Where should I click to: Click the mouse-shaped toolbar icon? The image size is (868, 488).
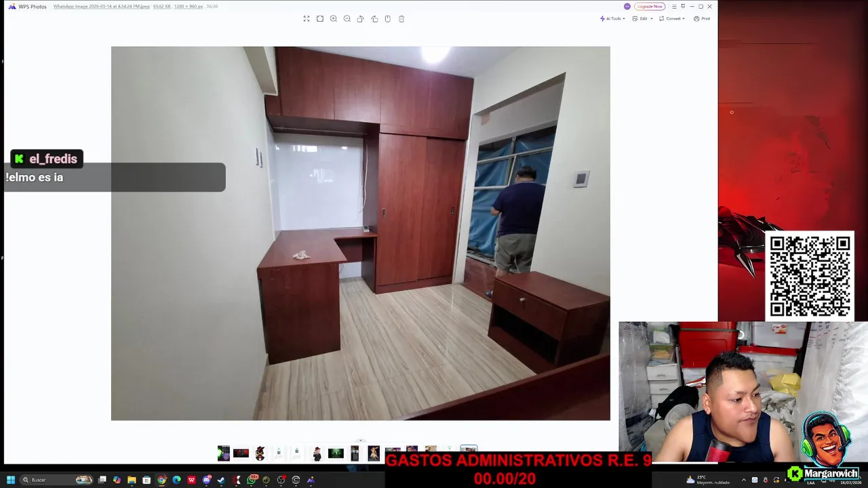tap(388, 18)
